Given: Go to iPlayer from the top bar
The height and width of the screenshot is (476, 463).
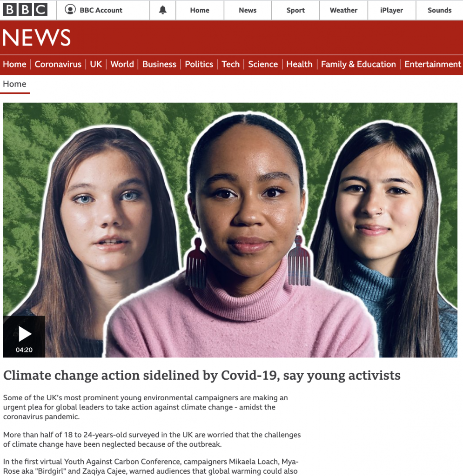Looking at the screenshot, I should [392, 10].
